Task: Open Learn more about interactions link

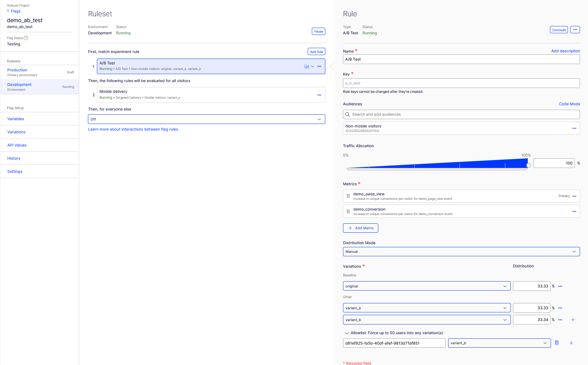Action: (x=134, y=129)
